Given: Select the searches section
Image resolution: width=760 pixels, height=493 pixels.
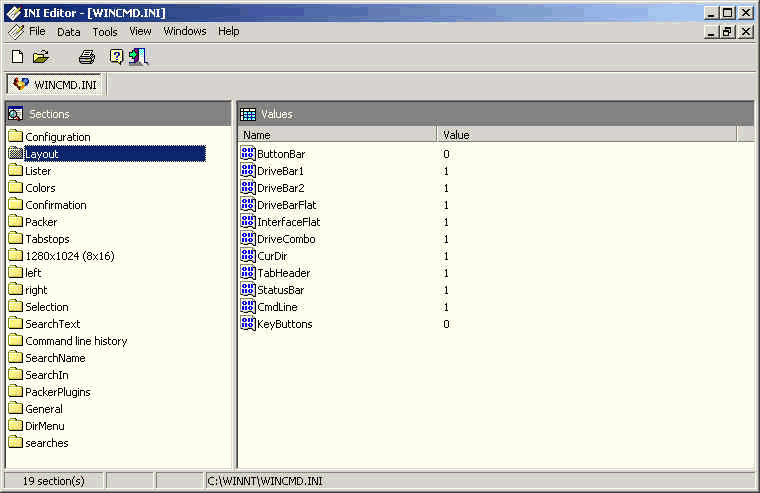Looking at the screenshot, I should pyautogui.click(x=47, y=443).
